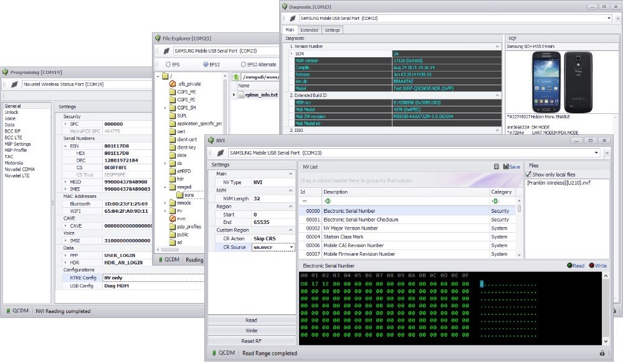Click the red Write indicator in hex panel
Viewport: 623px width, 364px height.
pyautogui.click(x=592, y=266)
